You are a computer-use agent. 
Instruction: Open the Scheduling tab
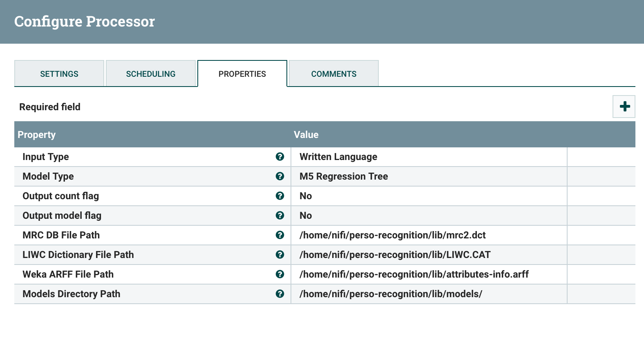(151, 74)
